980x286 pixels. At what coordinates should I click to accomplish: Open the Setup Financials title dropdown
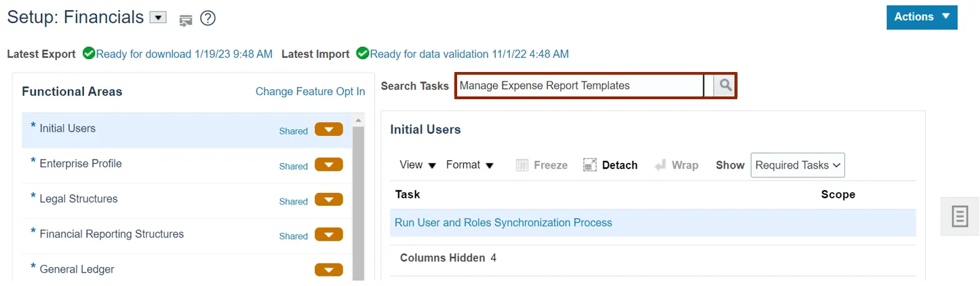157,18
